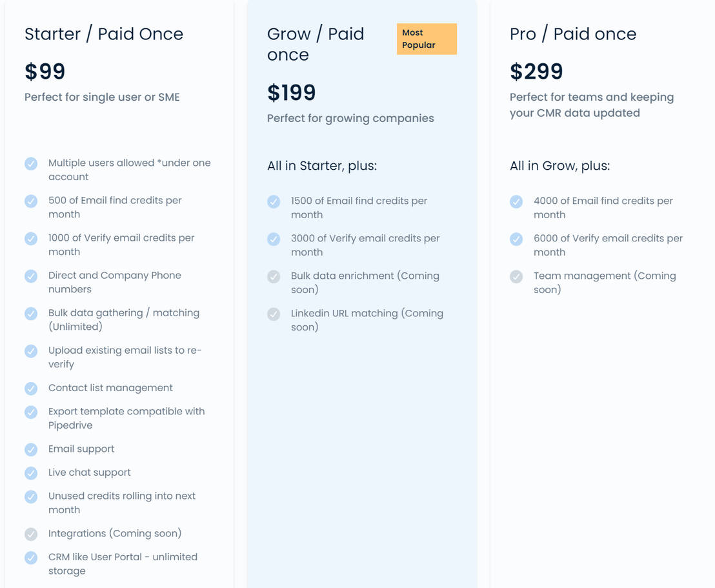Click grey checkmark next to Bulk data enrichment

pos(274,276)
